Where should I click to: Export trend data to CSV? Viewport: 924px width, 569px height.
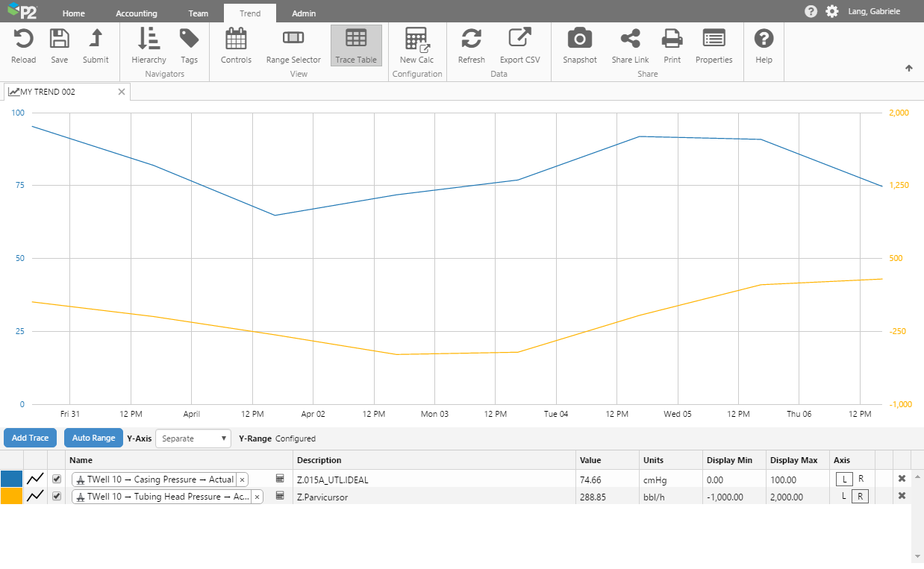[519, 40]
